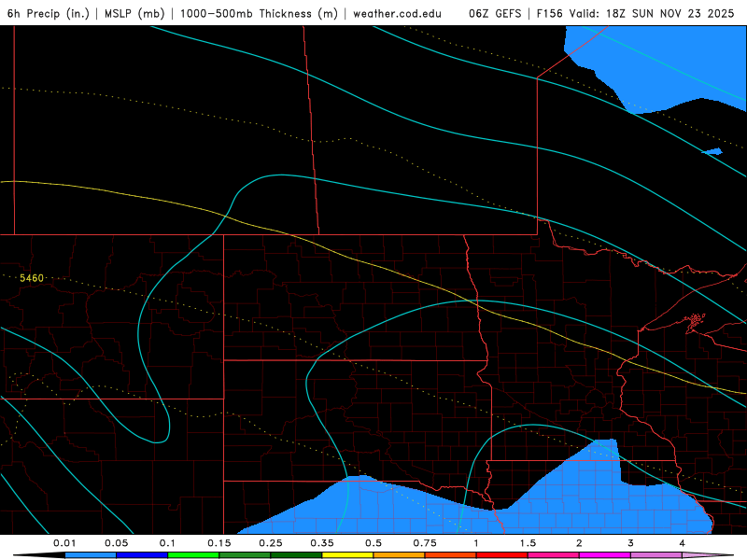
Task: Click the 0.25 legend value
Action: [x=270, y=543]
